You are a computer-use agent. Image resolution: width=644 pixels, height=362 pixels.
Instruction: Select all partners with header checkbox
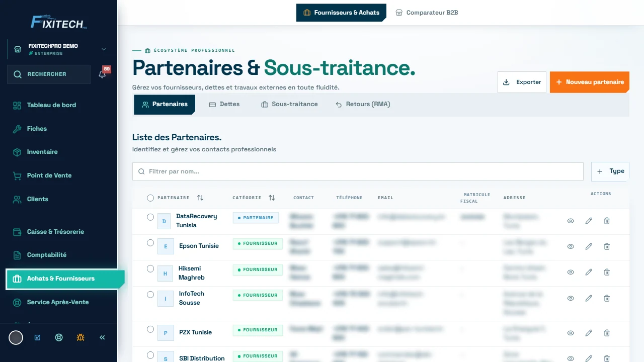click(x=150, y=198)
